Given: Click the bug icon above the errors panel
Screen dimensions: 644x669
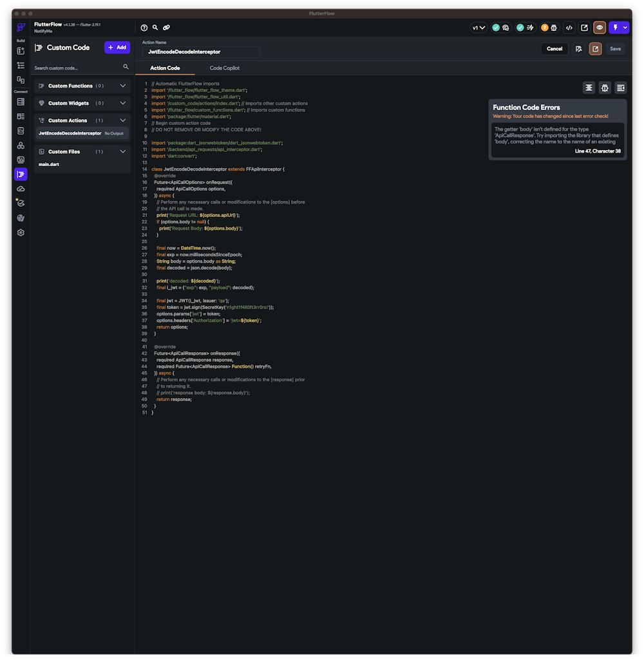Looking at the screenshot, I should 605,88.
